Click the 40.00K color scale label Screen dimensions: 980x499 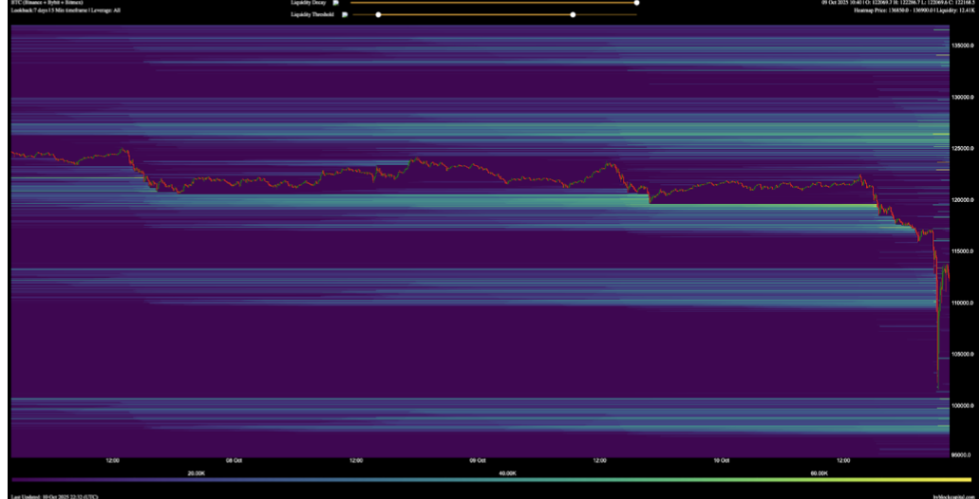(x=507, y=472)
